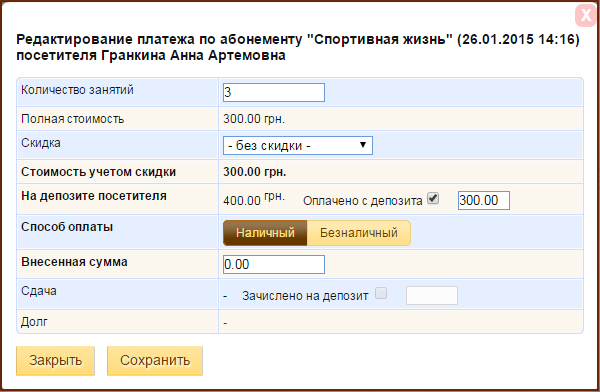Click the arrow of the без скидки combo box
The image size is (600, 392).
coord(363,145)
